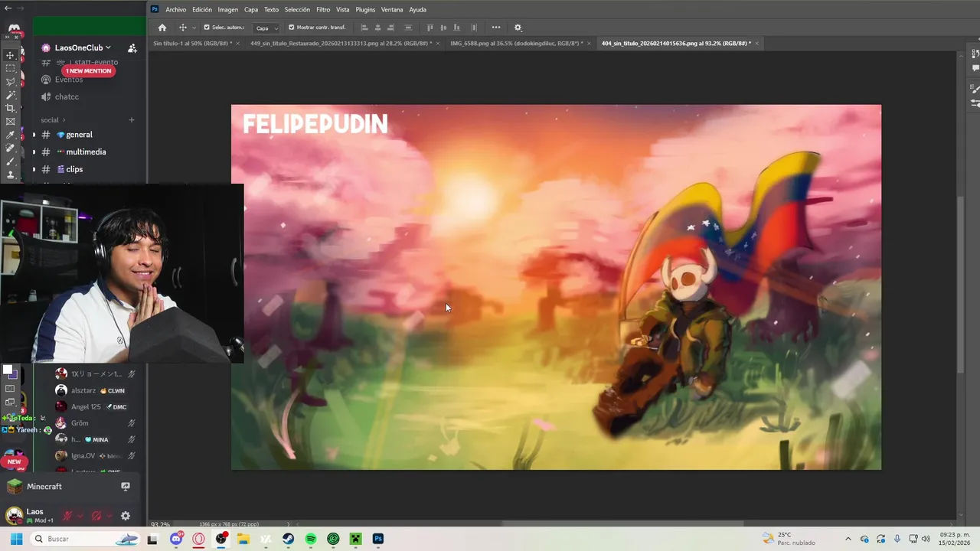Unmute the Discord microphone
980x551 pixels.
(67, 516)
